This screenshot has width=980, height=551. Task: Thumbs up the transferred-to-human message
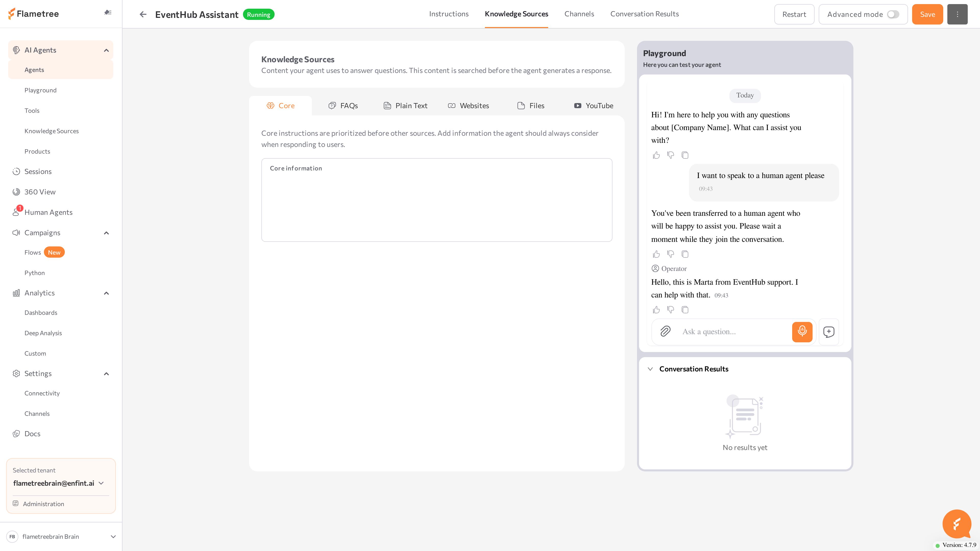point(656,254)
